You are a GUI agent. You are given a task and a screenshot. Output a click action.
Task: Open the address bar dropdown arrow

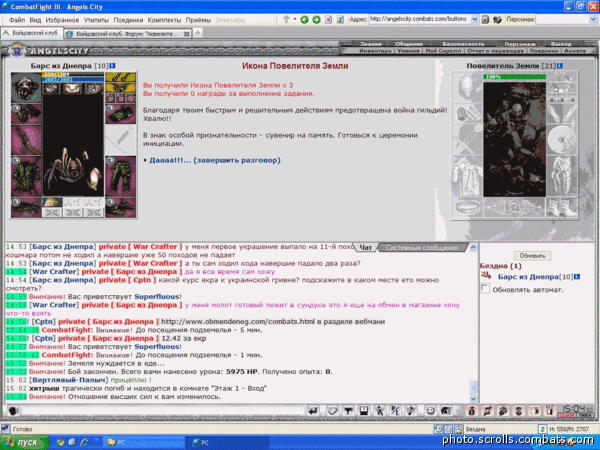474,19
